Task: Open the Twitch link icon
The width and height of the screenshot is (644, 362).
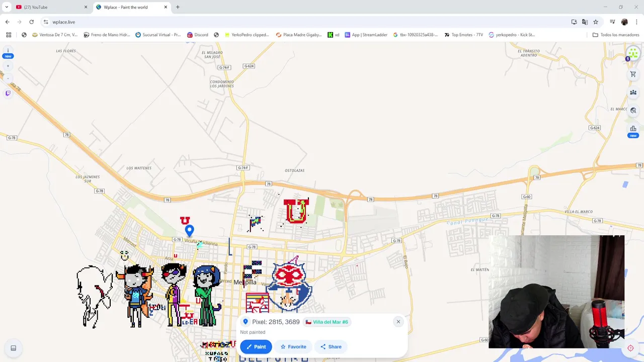Action: click(x=8, y=93)
